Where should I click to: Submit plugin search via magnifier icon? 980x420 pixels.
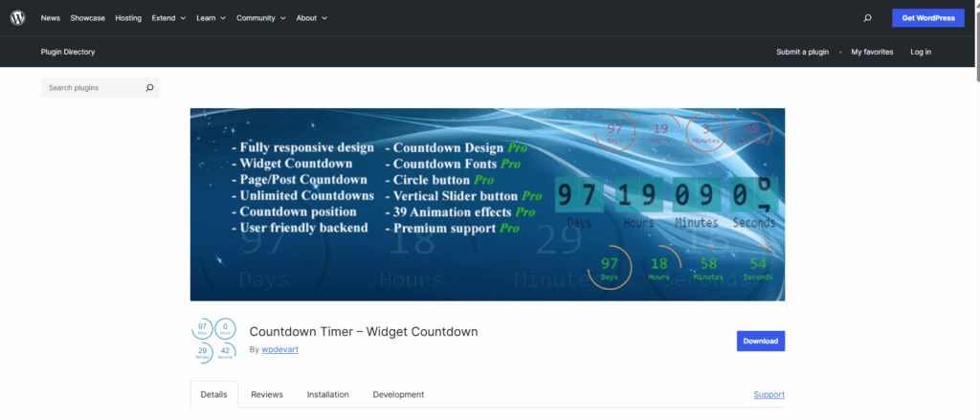tap(149, 88)
